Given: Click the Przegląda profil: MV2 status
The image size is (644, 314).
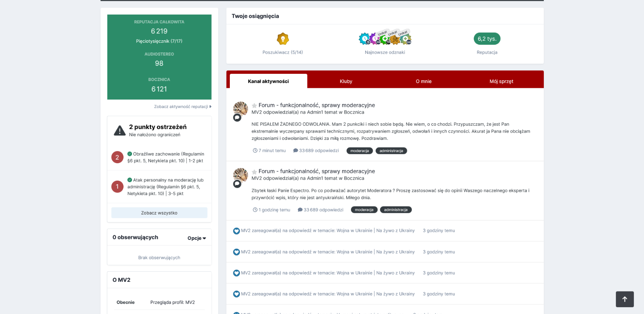Looking at the screenshot, I should point(172,302).
